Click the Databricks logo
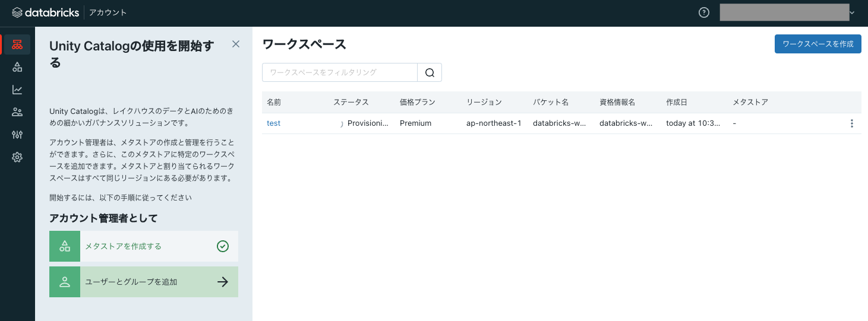This screenshot has width=868, height=321. [46, 12]
